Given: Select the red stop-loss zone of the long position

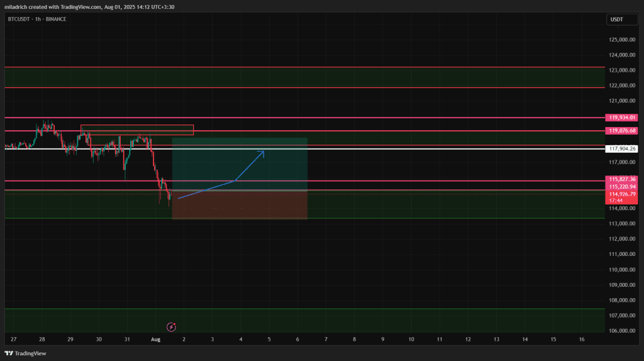Looking at the screenshot, I should coord(239,205).
